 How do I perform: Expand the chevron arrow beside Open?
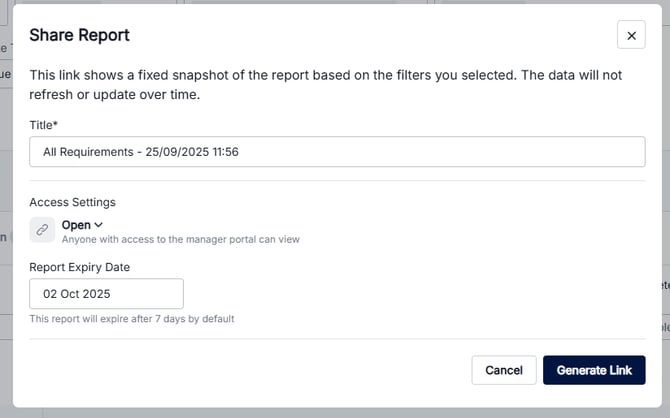(98, 226)
